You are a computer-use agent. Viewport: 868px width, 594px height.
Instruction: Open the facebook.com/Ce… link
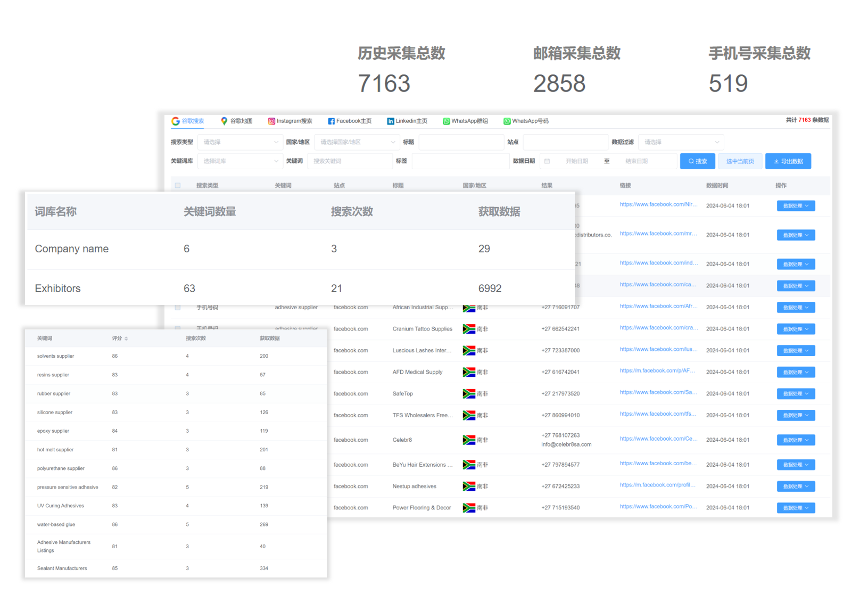[x=659, y=439]
